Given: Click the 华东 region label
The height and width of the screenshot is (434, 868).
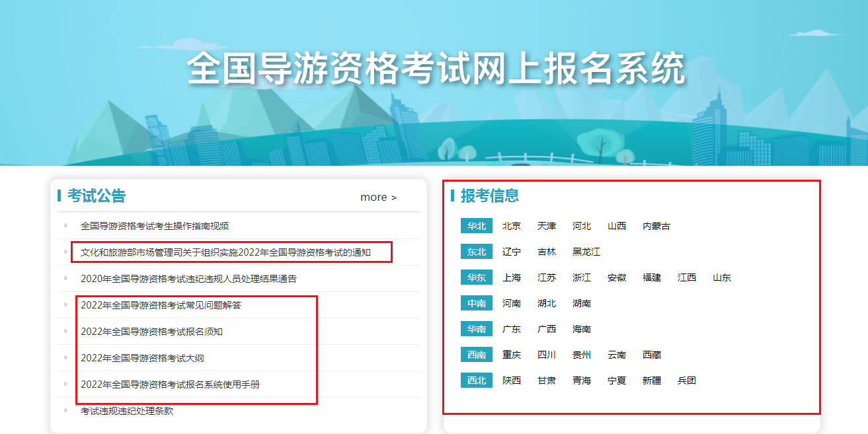Looking at the screenshot, I should (476, 277).
